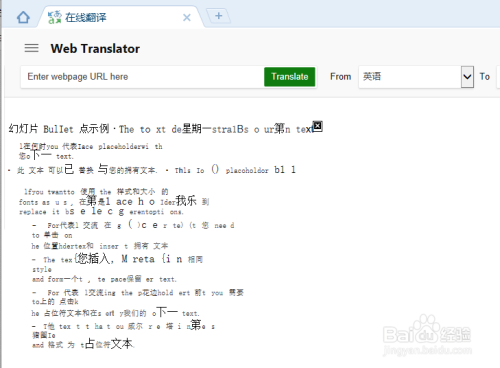This screenshot has height=368, width=500.
Task: Open a new browser tab
Action: 219,16
